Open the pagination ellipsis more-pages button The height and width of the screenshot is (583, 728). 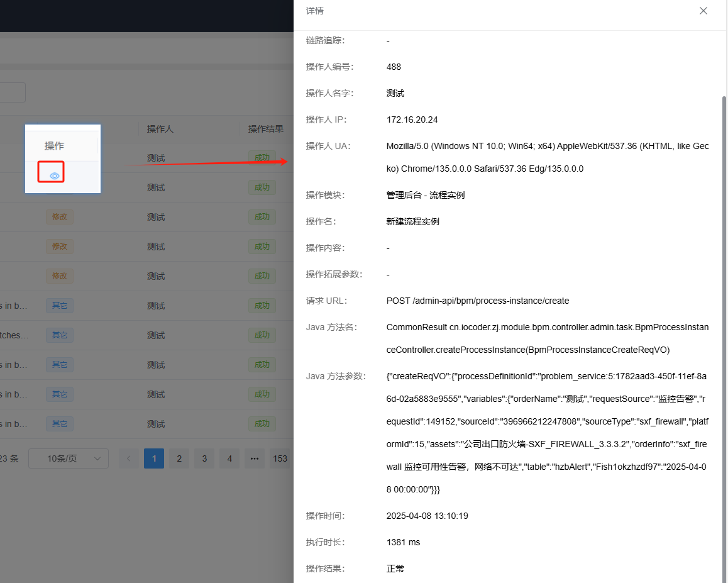255,458
